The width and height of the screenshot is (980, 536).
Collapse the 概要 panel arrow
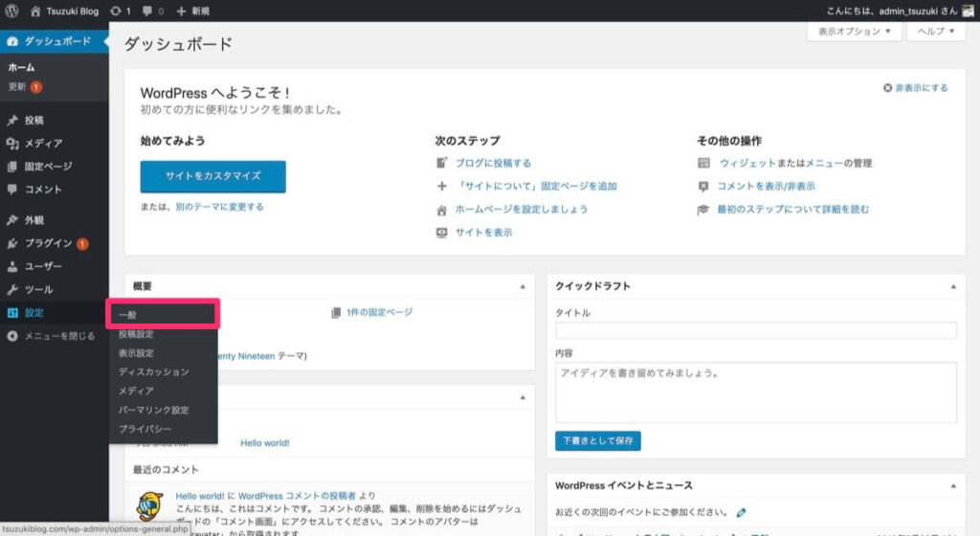tap(523, 287)
